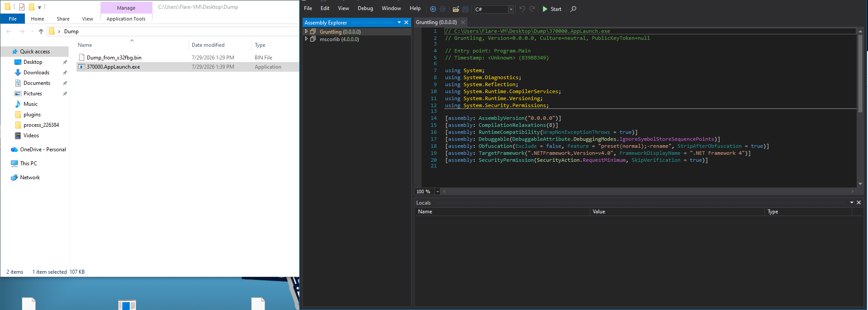The width and height of the screenshot is (868, 310).
Task: Open the Locals panel window position dropdown arrow
Action: [x=852, y=202]
